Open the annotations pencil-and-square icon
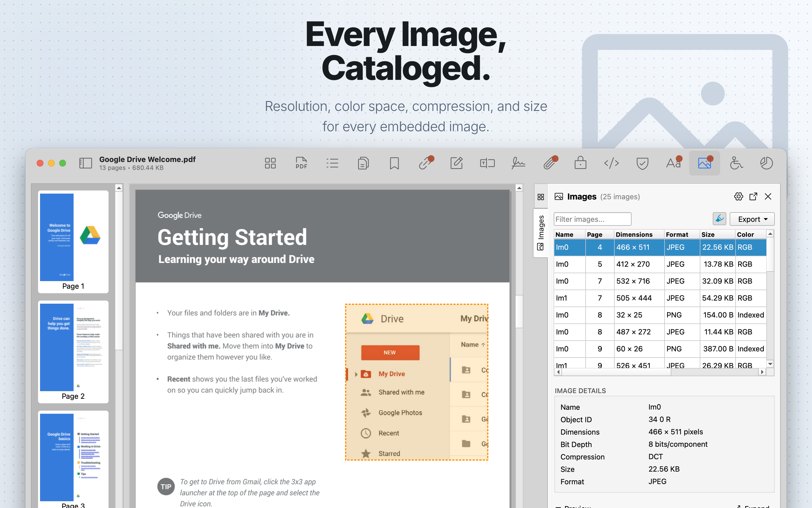812x508 pixels. [x=456, y=163]
